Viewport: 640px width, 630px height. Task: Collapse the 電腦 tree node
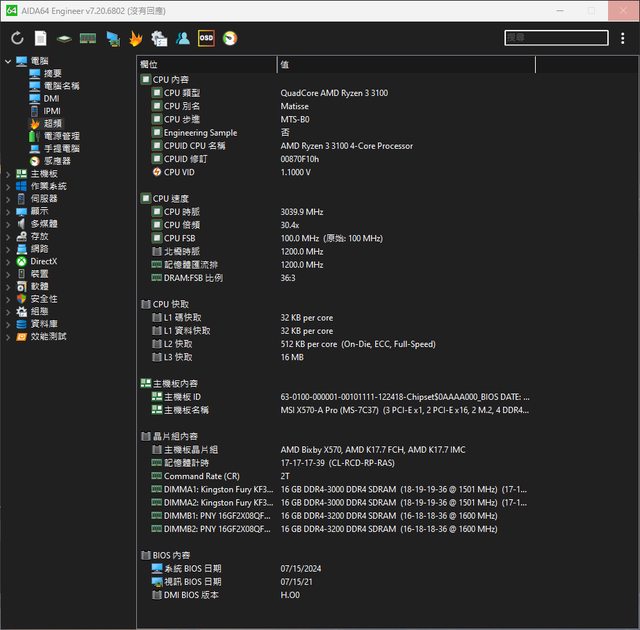[x=8, y=61]
